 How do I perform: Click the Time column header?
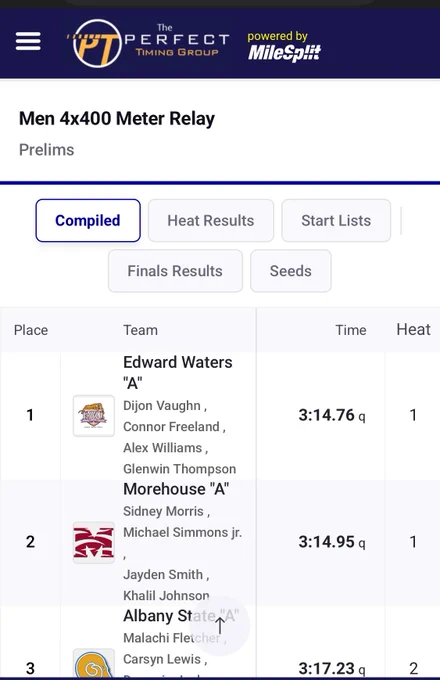pyautogui.click(x=351, y=330)
